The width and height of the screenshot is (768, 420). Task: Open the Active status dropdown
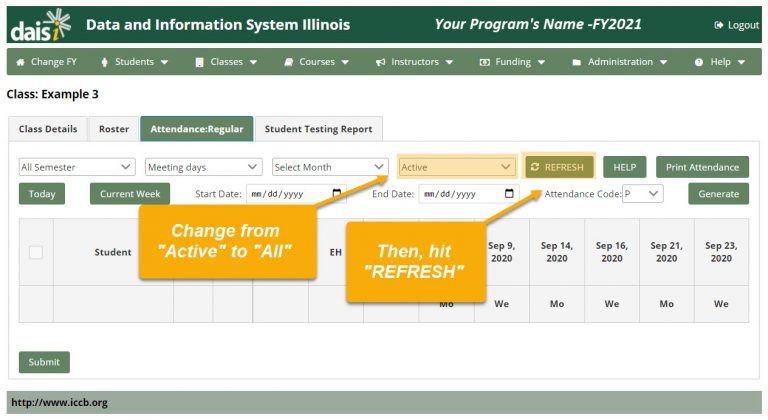(456, 167)
